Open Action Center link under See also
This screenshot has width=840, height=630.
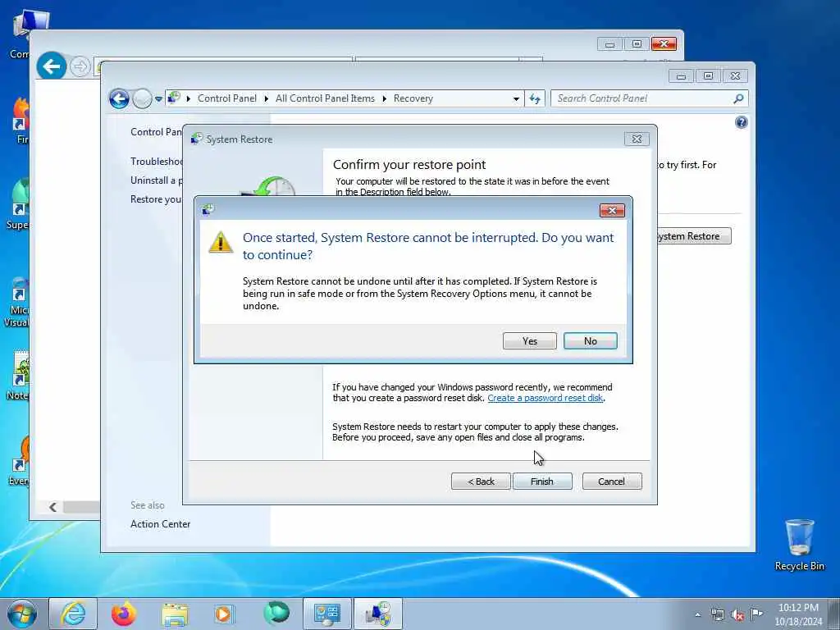160,524
